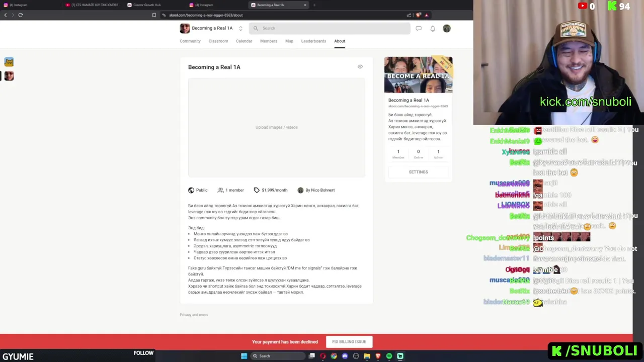Bookmark the page using the bookmark icon

pyautogui.click(x=154, y=15)
